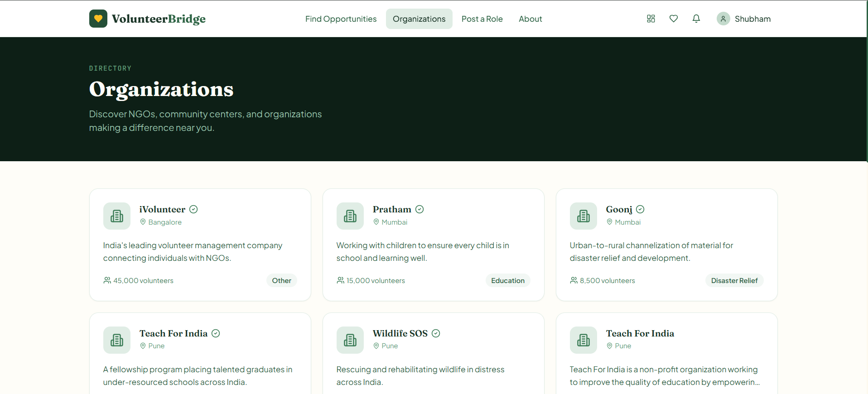Click Bangalore location text

tap(165, 222)
